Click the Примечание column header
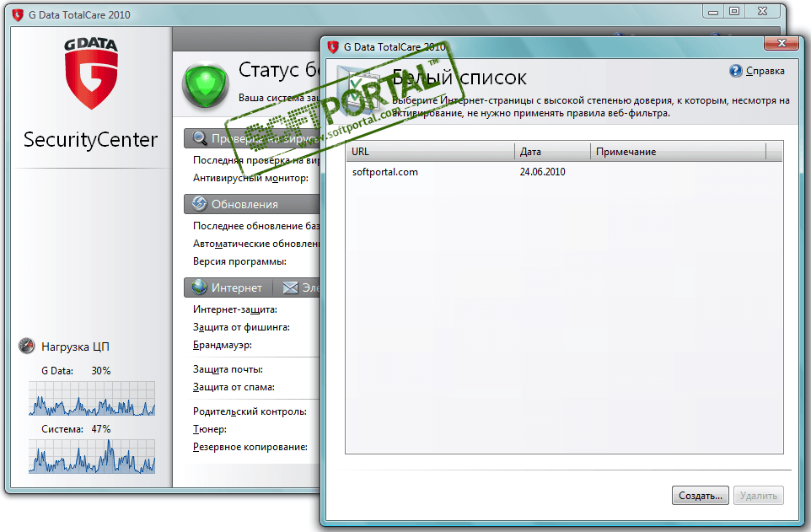 [x=678, y=152]
